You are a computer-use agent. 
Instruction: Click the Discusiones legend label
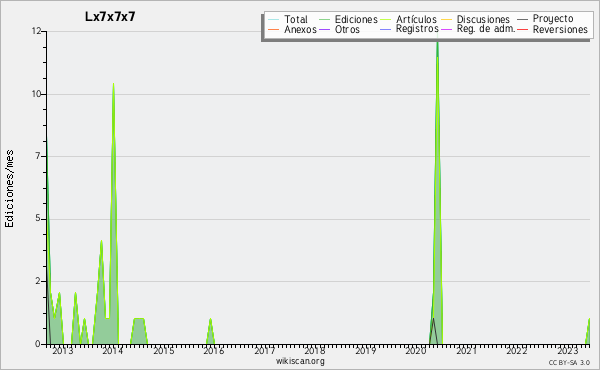[483, 19]
